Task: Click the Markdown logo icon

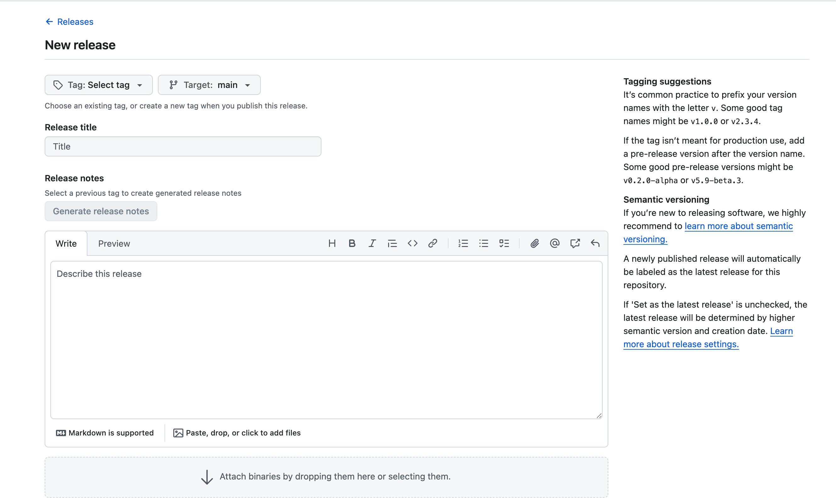Action: click(x=61, y=433)
